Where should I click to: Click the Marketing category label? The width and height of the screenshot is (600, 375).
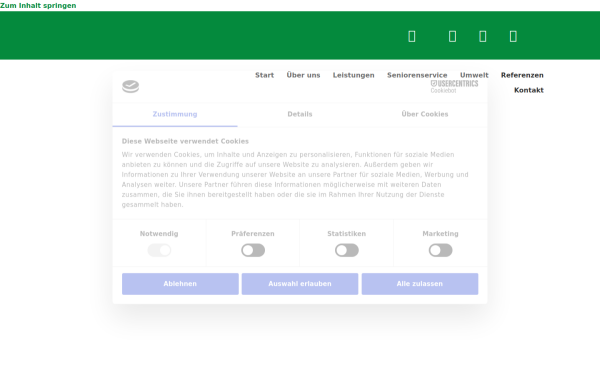[440, 234]
